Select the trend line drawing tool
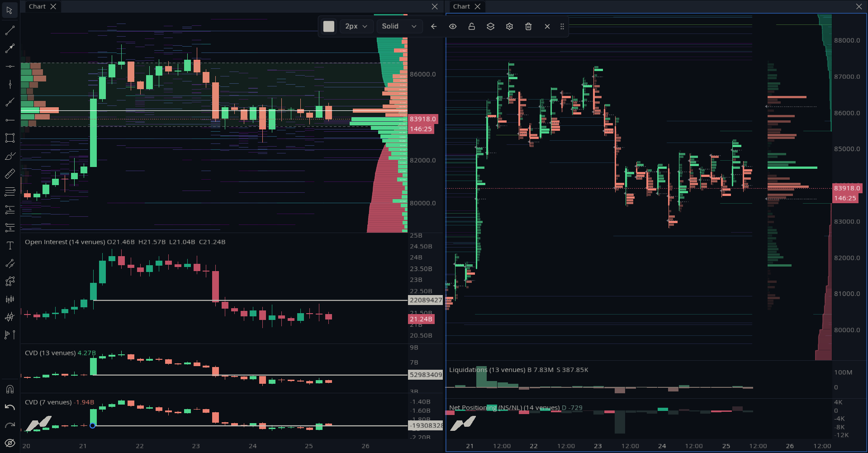The width and height of the screenshot is (868, 453). coord(9,30)
